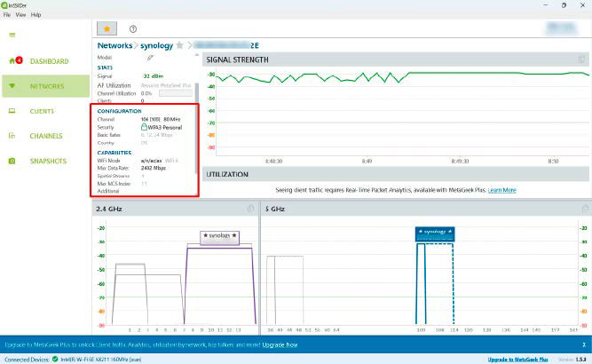Copy the Signal Strength graph icon
Viewport: 592px width, 364px height.
581,59
